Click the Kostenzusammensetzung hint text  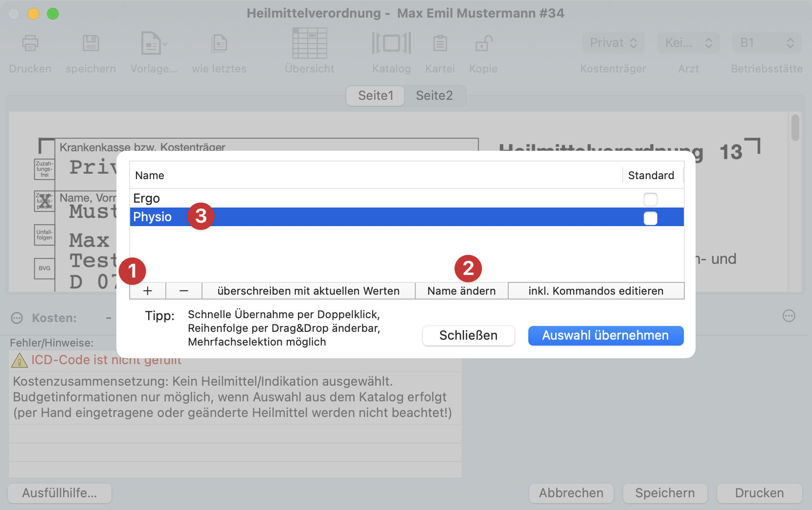pos(232,397)
